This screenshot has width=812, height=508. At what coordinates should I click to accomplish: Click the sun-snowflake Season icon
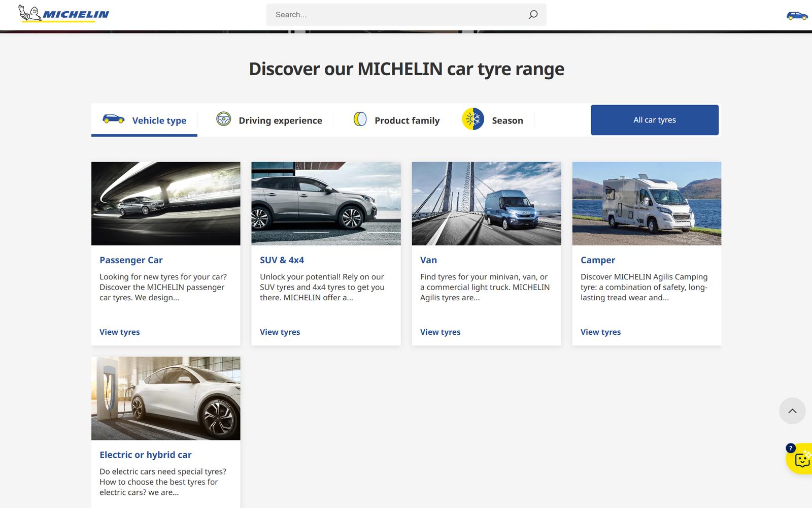473,119
